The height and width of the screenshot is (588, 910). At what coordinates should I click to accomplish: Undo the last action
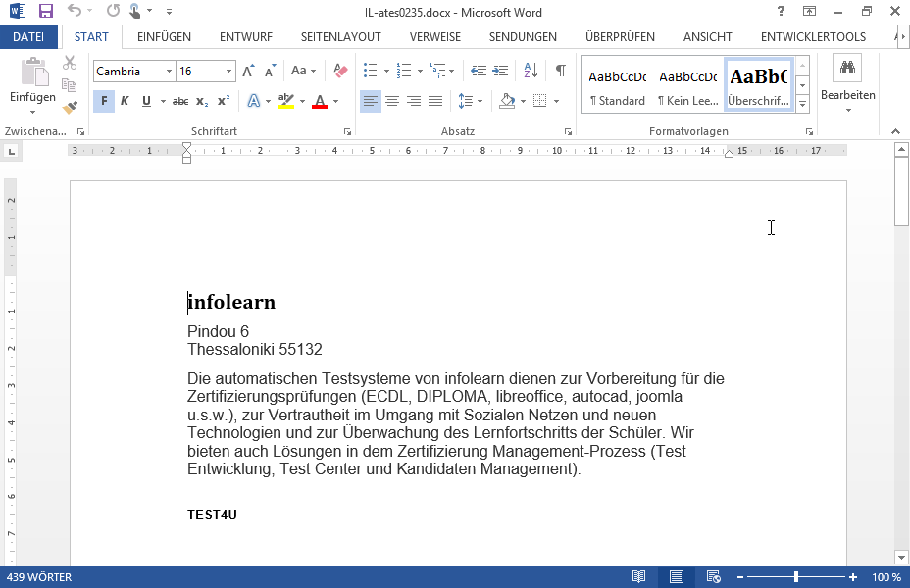pos(75,11)
